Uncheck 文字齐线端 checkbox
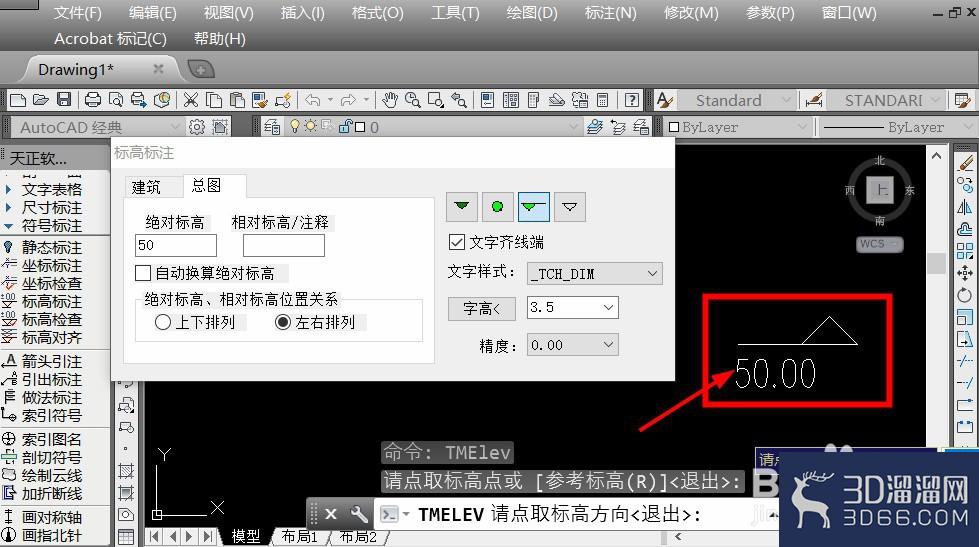The image size is (979, 547). tap(457, 242)
